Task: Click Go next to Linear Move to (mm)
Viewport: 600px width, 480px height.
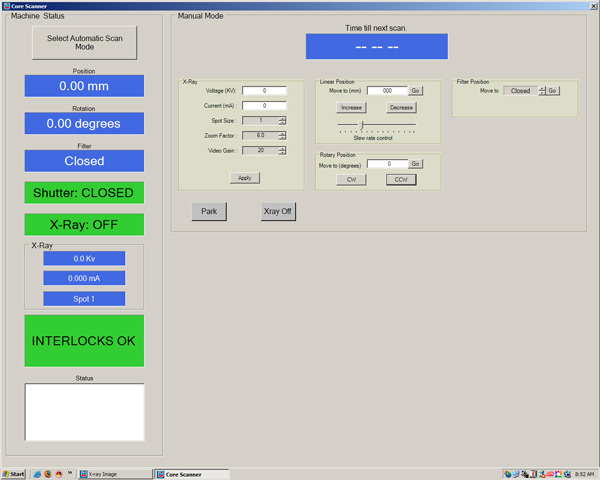Action: (x=416, y=91)
